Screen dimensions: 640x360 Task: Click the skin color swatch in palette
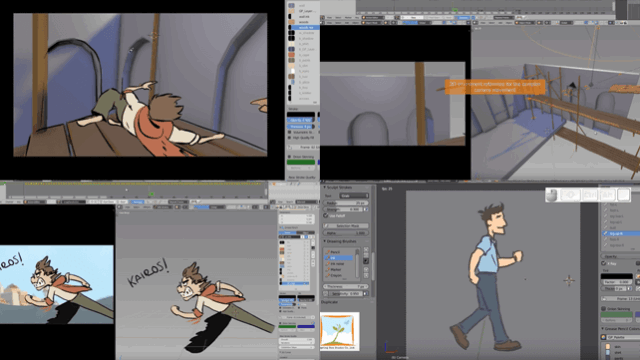pyautogui.click(x=608, y=347)
